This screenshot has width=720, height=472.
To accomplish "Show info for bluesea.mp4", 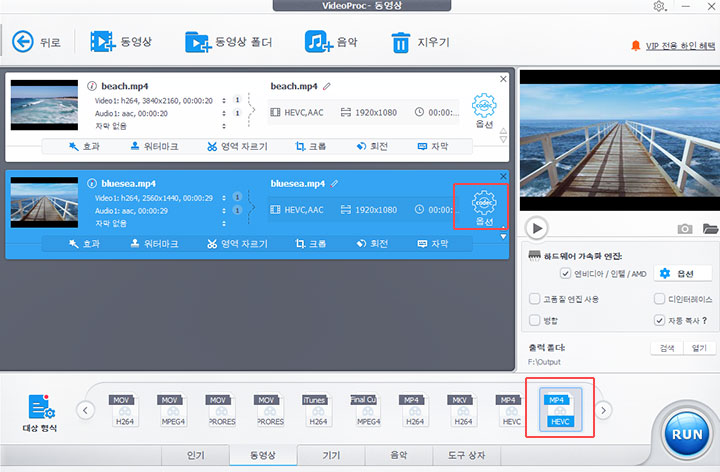I will tap(92, 183).
